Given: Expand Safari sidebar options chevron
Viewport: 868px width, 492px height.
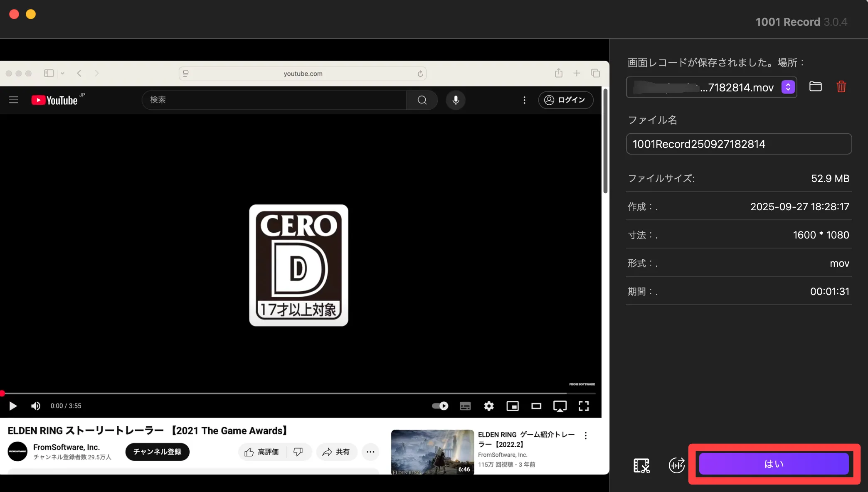Looking at the screenshot, I should click(x=62, y=74).
